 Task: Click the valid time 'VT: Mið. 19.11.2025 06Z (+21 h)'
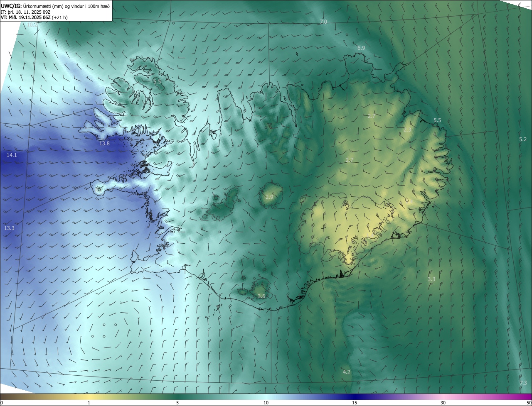click(x=34, y=17)
